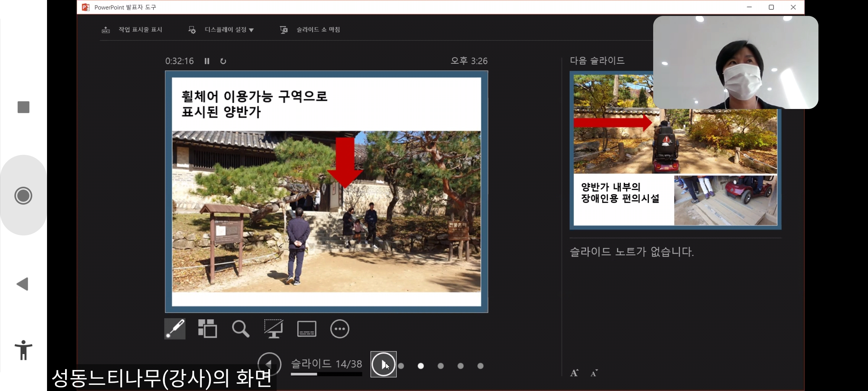Image resolution: width=868 pixels, height=391 pixels.
Task: Advance to the next slide arrow
Action: point(383,364)
